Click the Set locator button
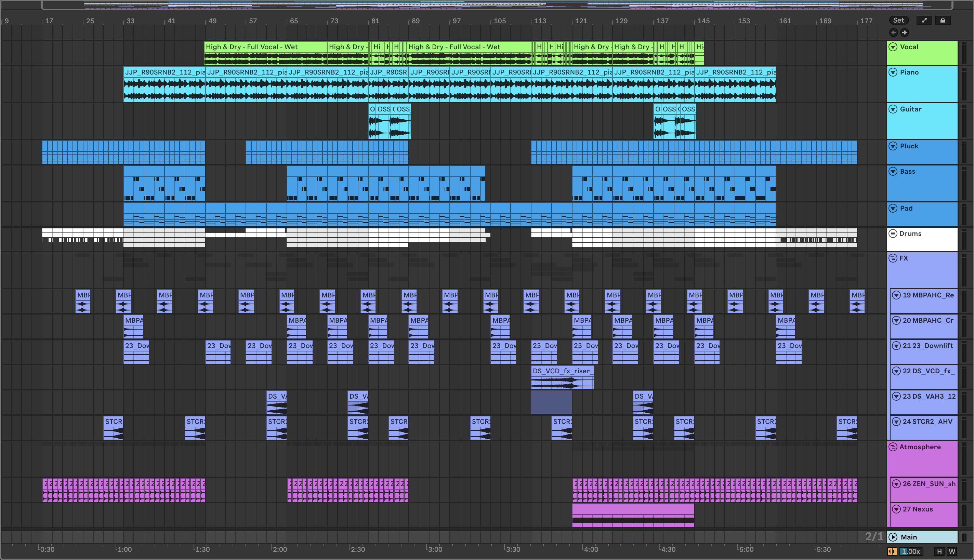The width and height of the screenshot is (974, 560). tap(899, 21)
